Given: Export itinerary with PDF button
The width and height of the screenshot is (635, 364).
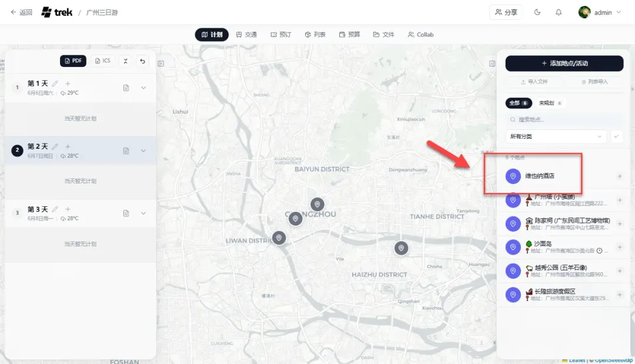Looking at the screenshot, I should tap(73, 61).
